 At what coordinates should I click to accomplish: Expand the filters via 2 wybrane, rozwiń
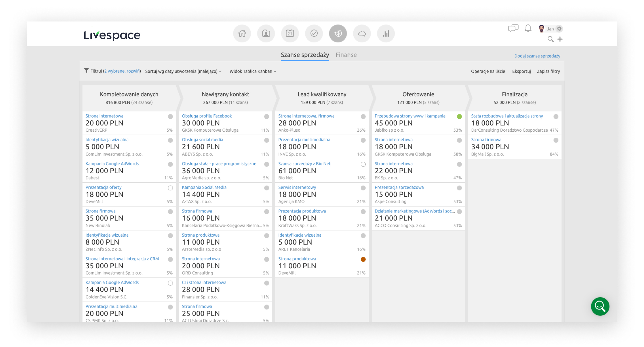click(122, 71)
